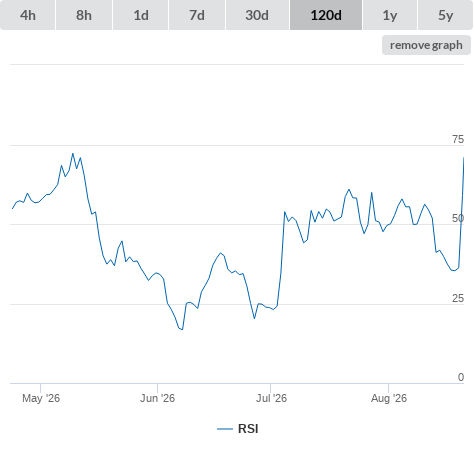This screenshot has width=474, height=455.
Task: Select the 4h time range tab
Action: 28,15
